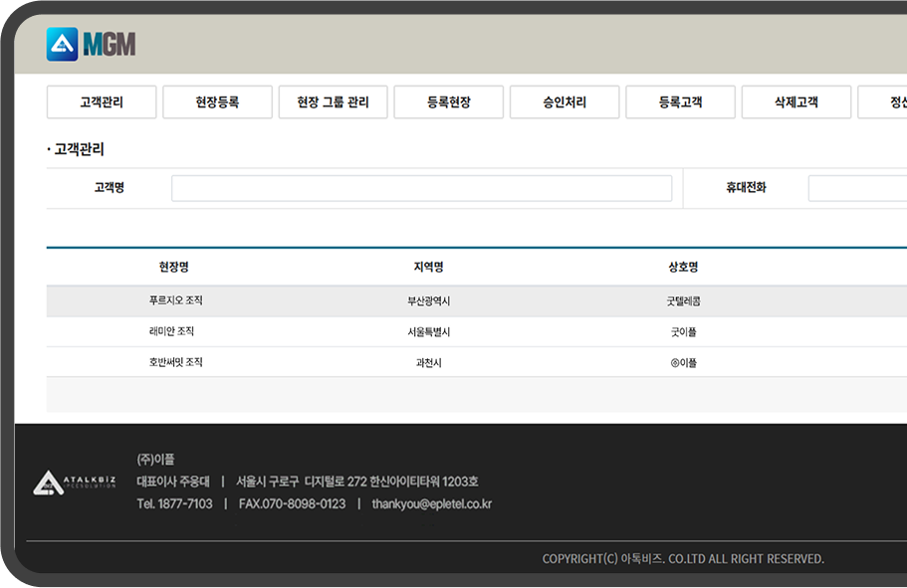The width and height of the screenshot is (907, 588).
Task: Open the 래미안 조직 entry
Action: click(x=171, y=331)
